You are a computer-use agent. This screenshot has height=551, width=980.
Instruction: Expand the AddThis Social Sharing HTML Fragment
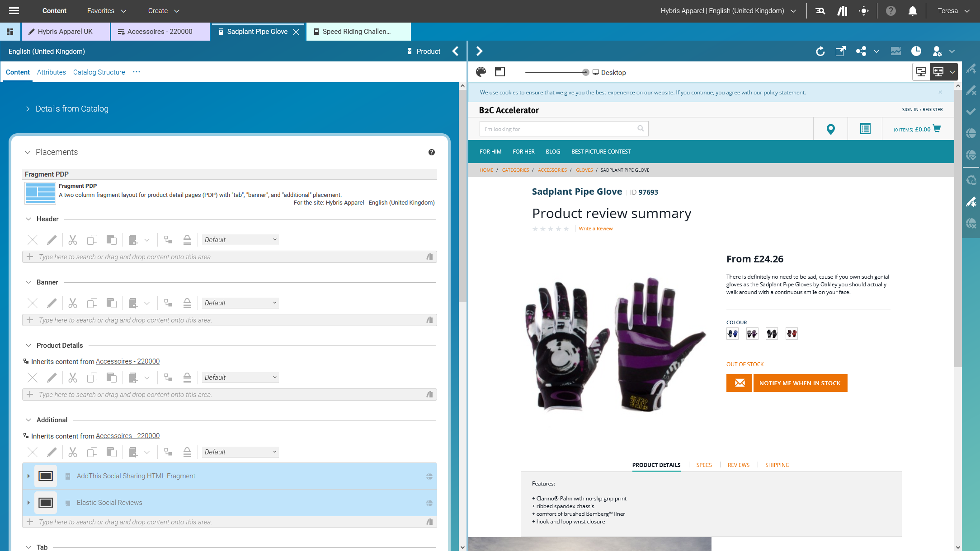click(28, 476)
